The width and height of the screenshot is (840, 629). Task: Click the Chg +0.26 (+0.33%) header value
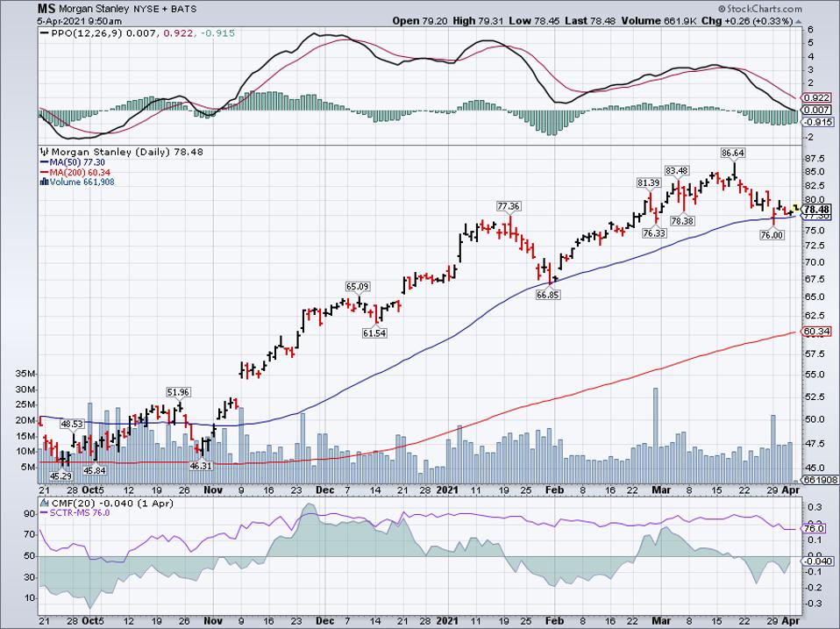(747, 21)
